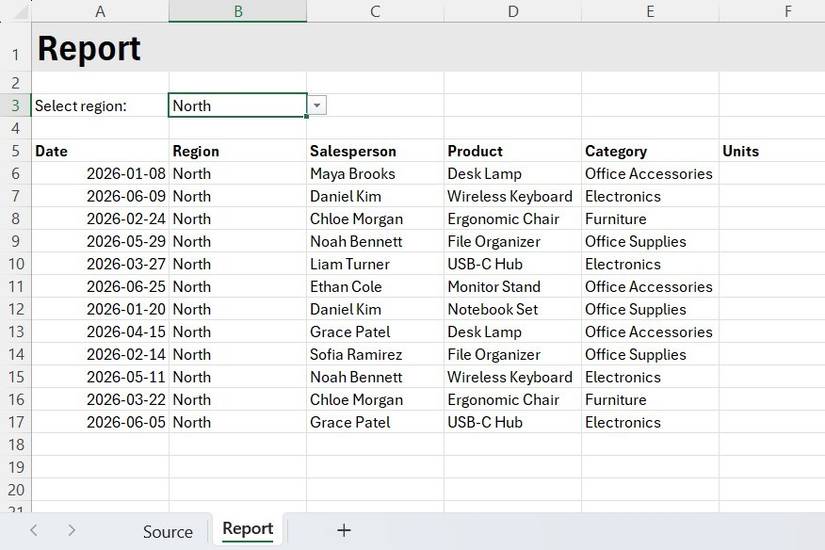Select row 20 header
Image resolution: width=825 pixels, height=550 pixels.
(15, 490)
